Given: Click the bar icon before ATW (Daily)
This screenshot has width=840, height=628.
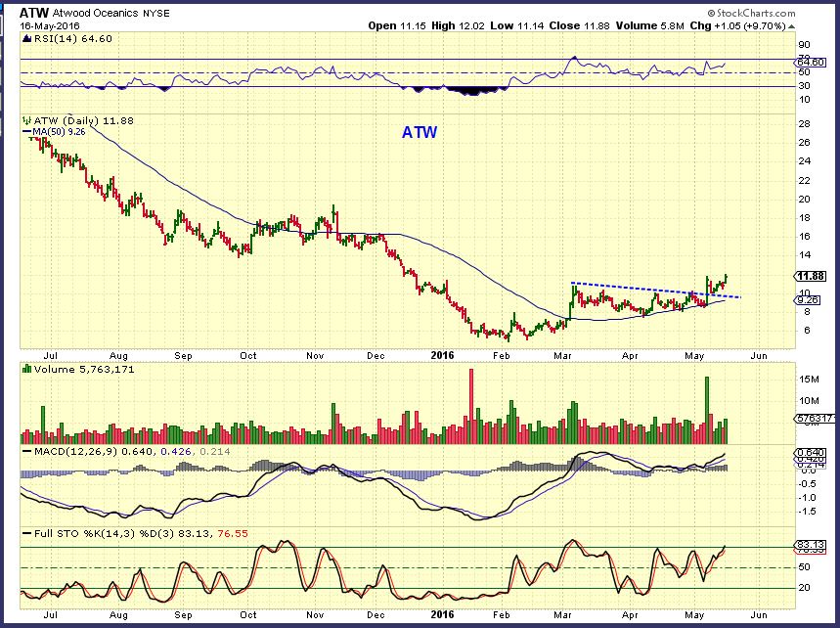Looking at the screenshot, I should [x=26, y=120].
